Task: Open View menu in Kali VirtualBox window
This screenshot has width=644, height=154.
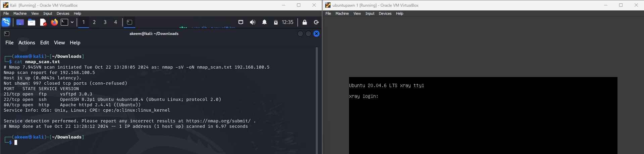Action: (x=35, y=13)
